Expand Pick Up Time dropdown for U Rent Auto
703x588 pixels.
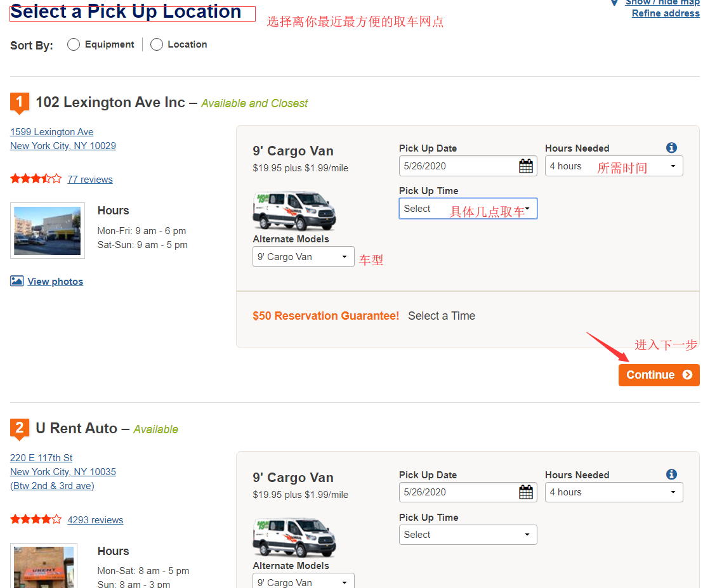(468, 535)
